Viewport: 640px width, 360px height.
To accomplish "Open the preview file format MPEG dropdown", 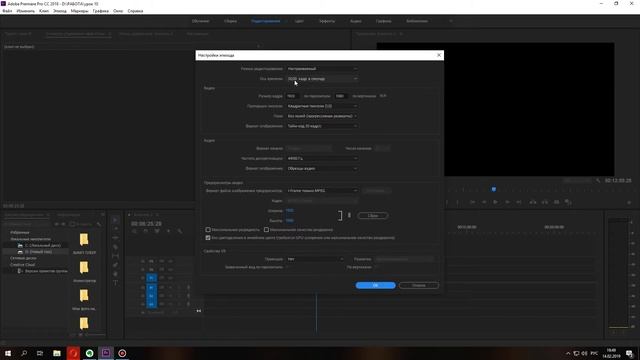I will pos(322,191).
